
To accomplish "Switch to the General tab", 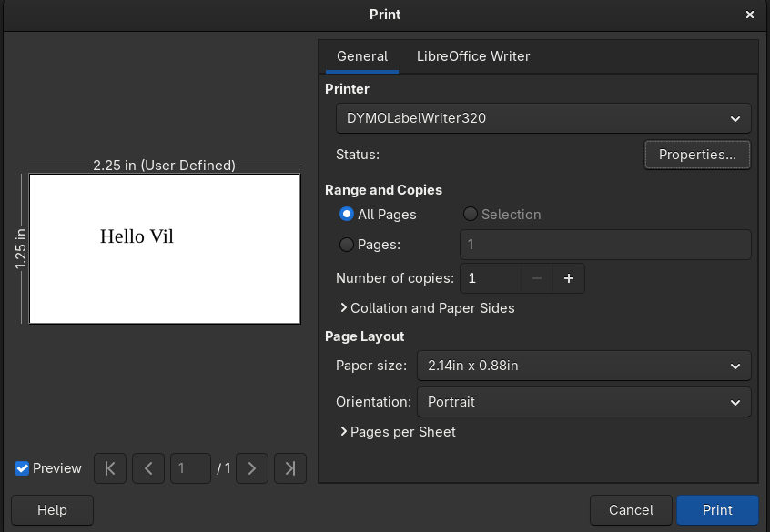I will (362, 56).
